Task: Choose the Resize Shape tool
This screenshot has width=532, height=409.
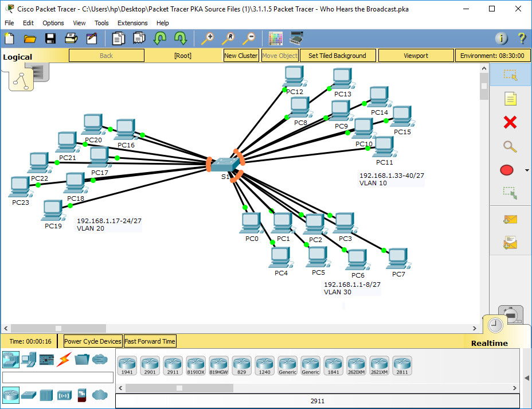Action: coord(510,193)
